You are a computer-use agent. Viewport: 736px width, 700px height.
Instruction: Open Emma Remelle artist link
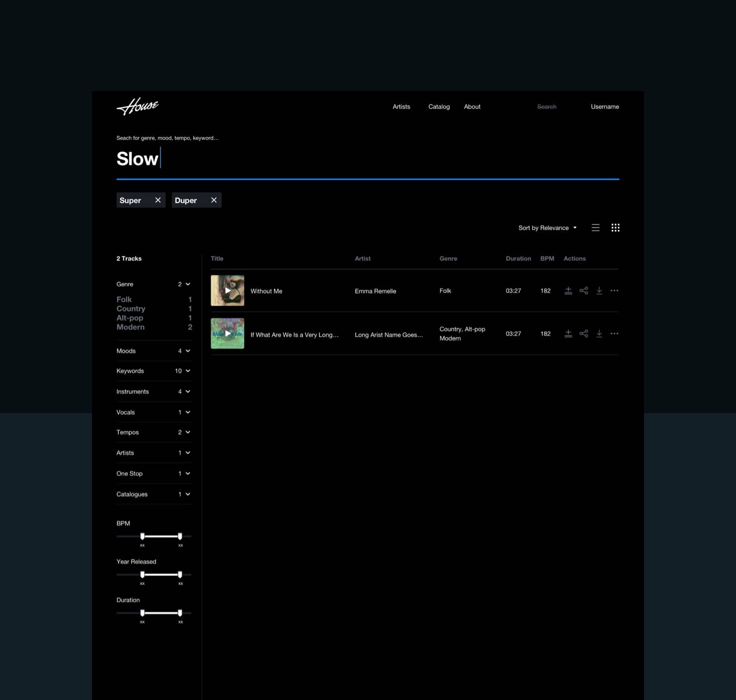pos(375,291)
